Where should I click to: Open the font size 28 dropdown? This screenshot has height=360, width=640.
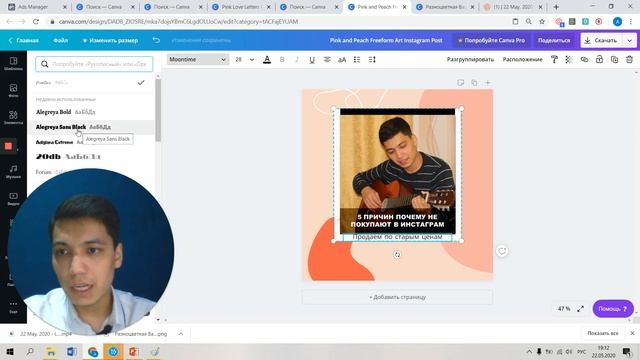click(244, 60)
